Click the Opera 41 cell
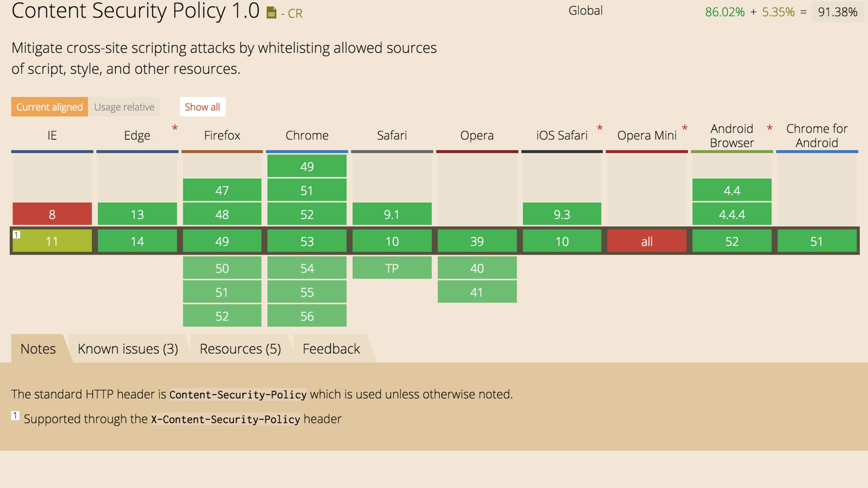Screen dimensions: 868x488 pos(477,292)
